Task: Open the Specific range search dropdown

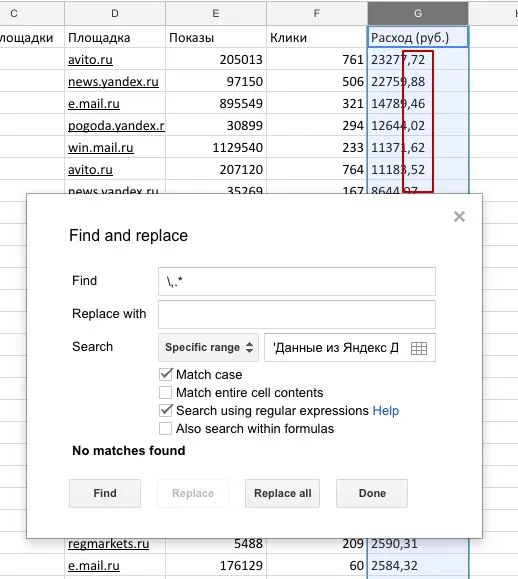Action: (x=208, y=347)
